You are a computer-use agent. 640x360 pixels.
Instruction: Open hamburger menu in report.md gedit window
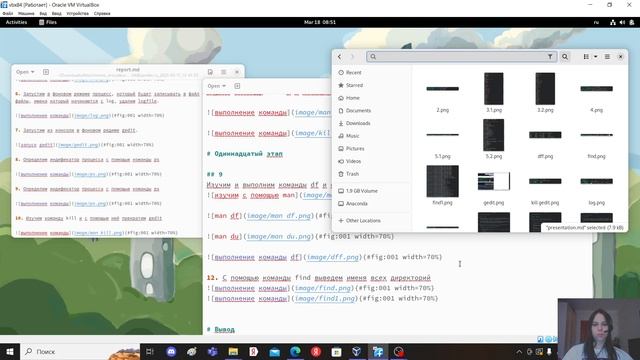224,72
